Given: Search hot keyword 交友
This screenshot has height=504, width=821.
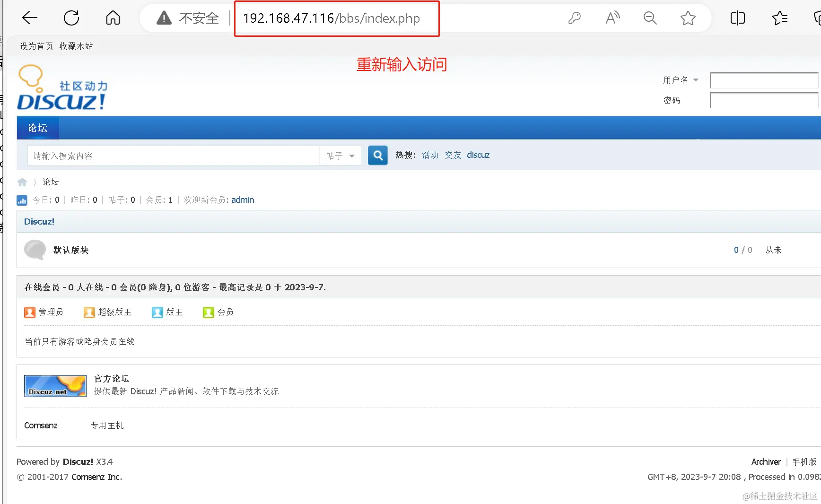Looking at the screenshot, I should pos(453,155).
